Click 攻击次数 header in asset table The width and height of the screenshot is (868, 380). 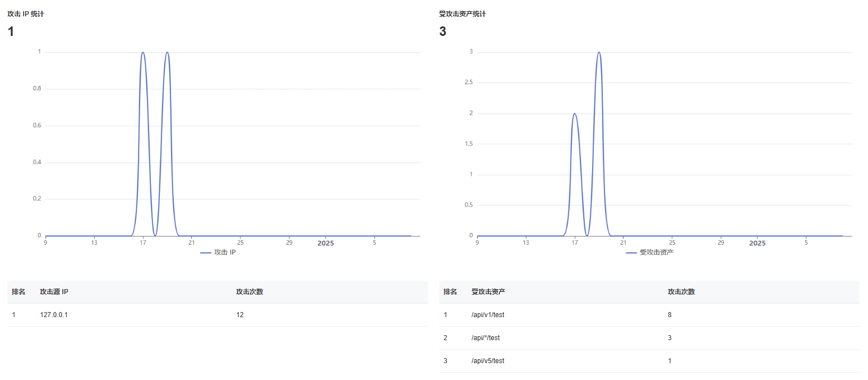[x=681, y=292]
